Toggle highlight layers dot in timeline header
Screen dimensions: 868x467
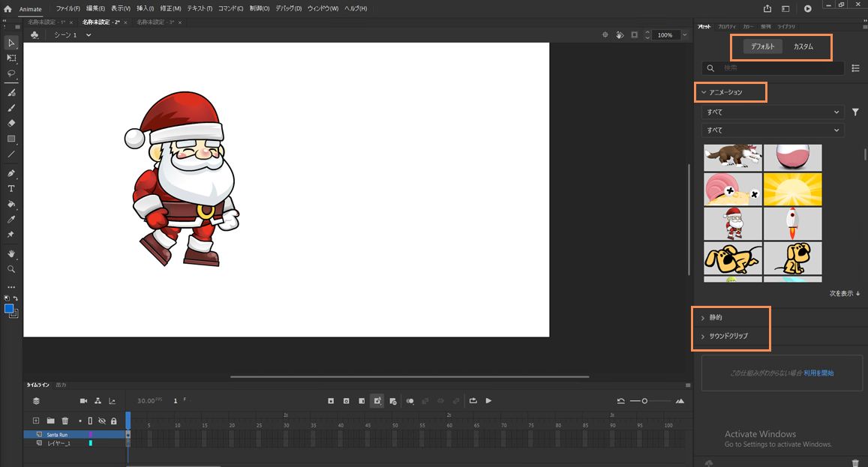(x=80, y=421)
